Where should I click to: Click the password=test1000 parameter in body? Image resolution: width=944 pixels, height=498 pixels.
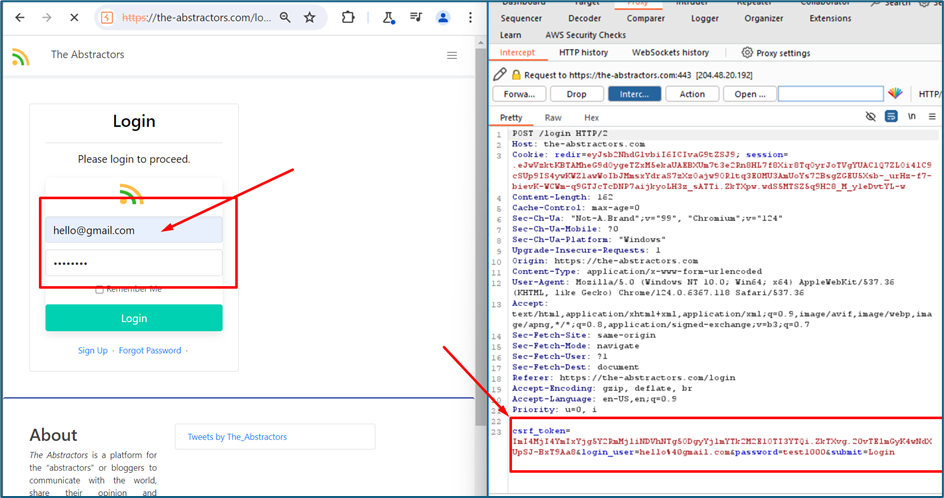[779, 452]
